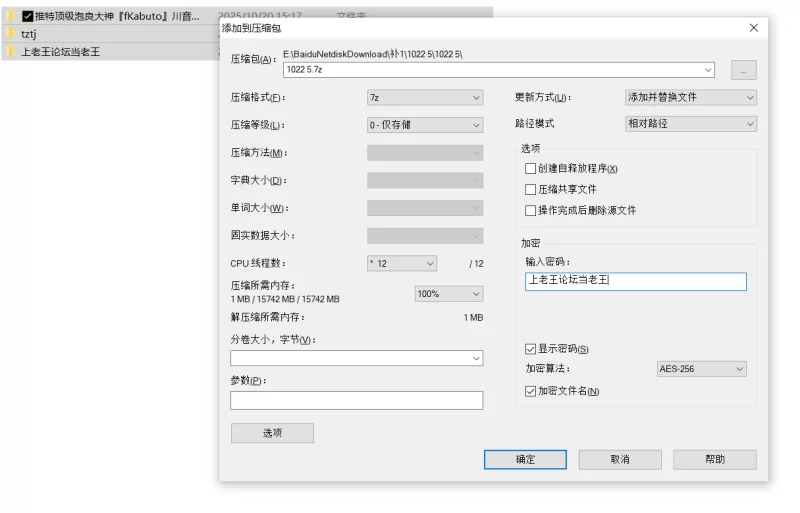Enable 创建自释放程序 option
The width and height of the screenshot is (800, 513).
click(531, 168)
